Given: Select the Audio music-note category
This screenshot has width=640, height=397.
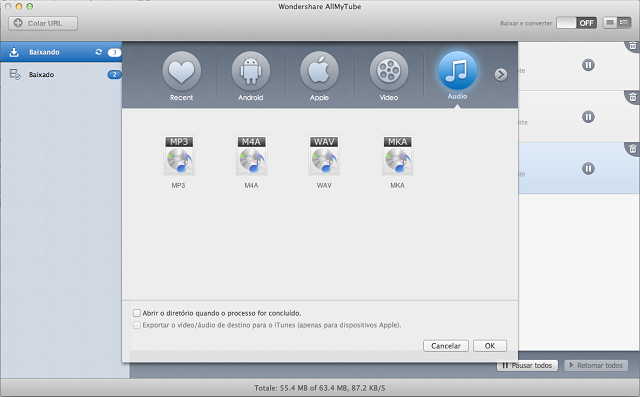Looking at the screenshot, I should (x=457, y=70).
